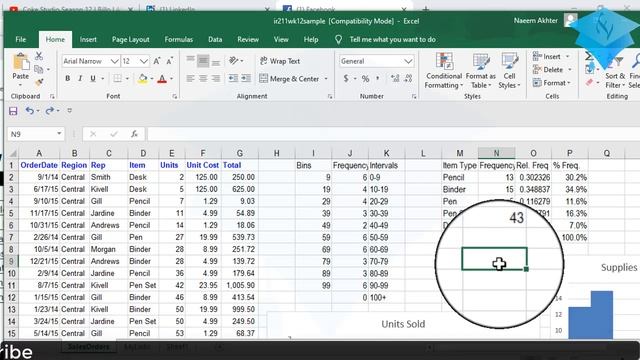Click the Wrap Text button
Screen dimensions: 640x360
(x=280, y=61)
